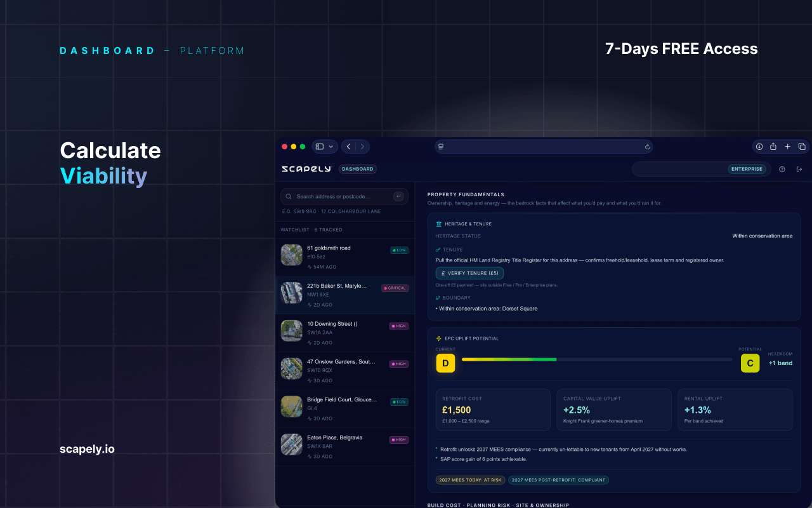This screenshot has height=508, width=812.
Task: Show the tab overview icon
Action: 802,147
